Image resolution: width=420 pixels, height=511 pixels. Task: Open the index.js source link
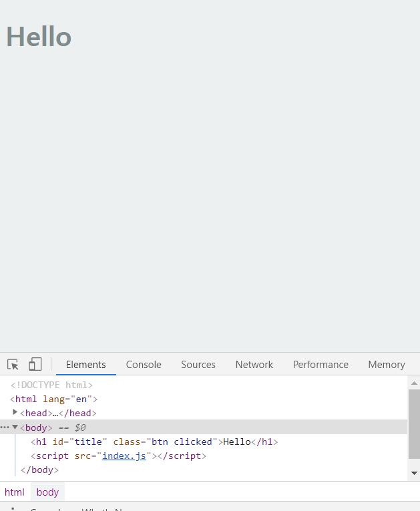[x=124, y=456]
